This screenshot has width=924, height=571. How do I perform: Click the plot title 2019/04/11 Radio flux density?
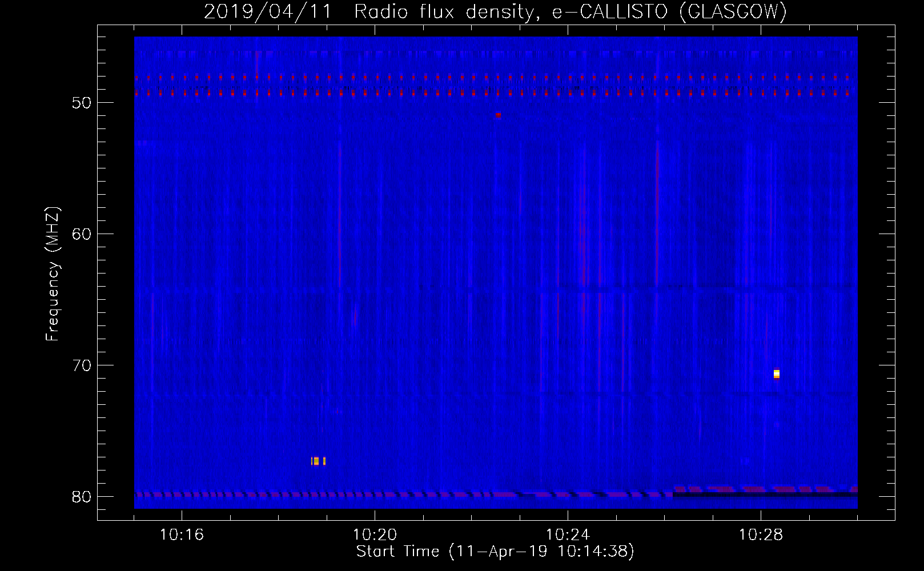(495, 11)
